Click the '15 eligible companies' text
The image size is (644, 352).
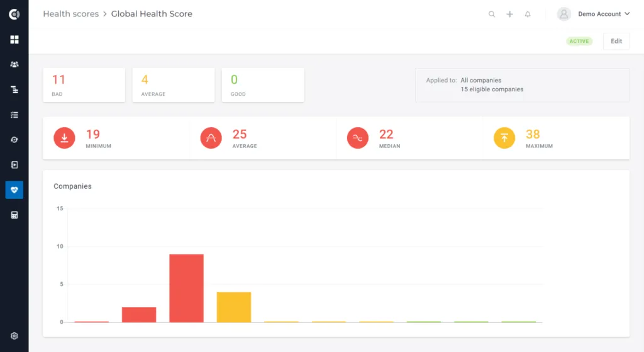[492, 89]
